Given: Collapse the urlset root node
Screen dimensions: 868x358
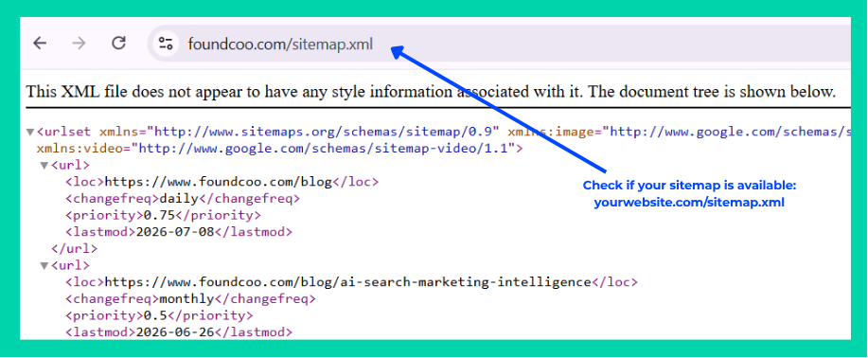Looking at the screenshot, I should [30, 133].
